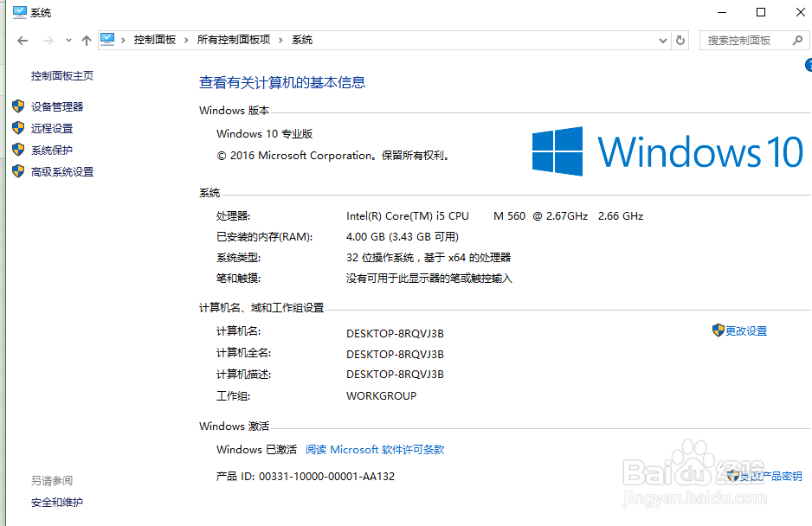Viewport: 812px width, 526px height.
Task: Click the up arrow to go to parent folder
Action: 86,39
